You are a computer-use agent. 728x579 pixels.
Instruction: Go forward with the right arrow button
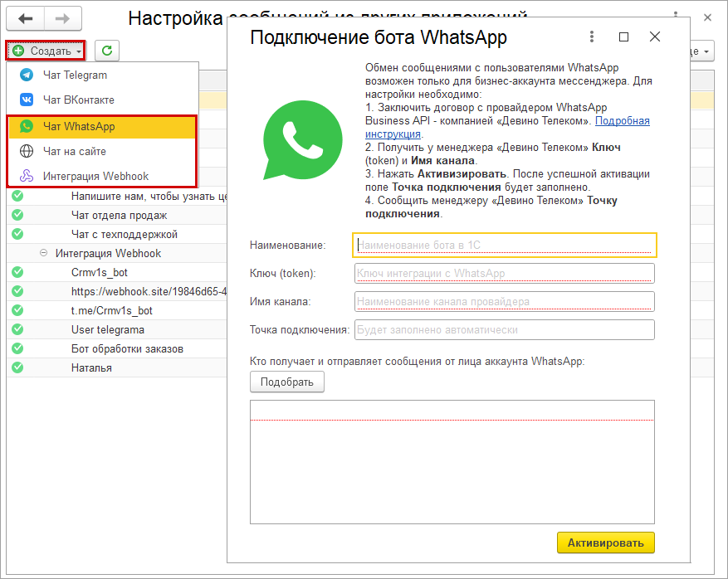pos(63,18)
